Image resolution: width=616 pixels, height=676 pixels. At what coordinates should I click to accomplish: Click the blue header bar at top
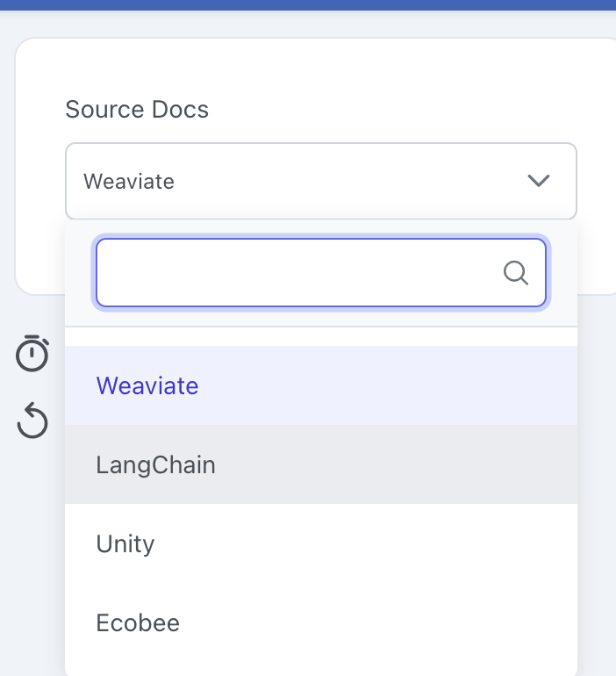pyautogui.click(x=308, y=4)
